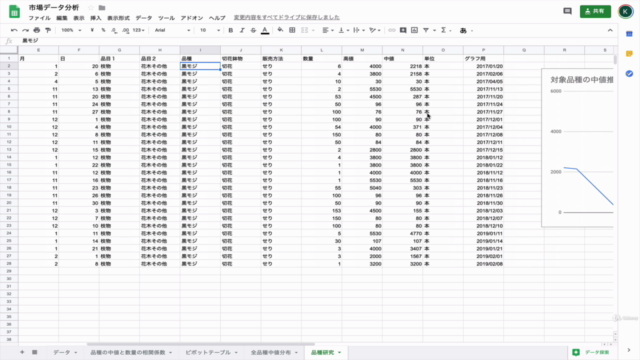Open the 表示形式 menu
The height and width of the screenshot is (360, 640).
pos(118,18)
